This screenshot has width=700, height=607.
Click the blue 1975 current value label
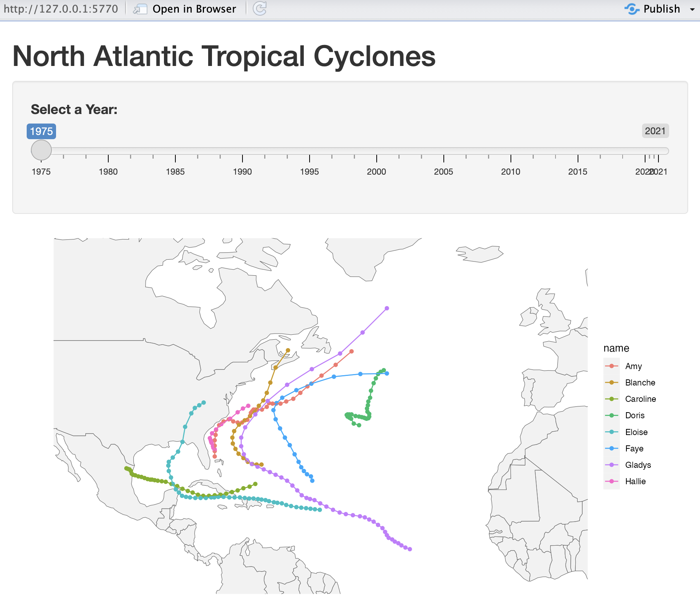[x=41, y=131]
